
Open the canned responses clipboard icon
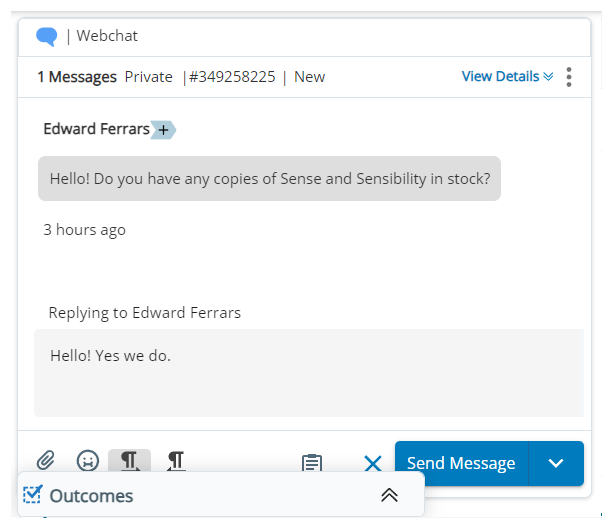(312, 463)
